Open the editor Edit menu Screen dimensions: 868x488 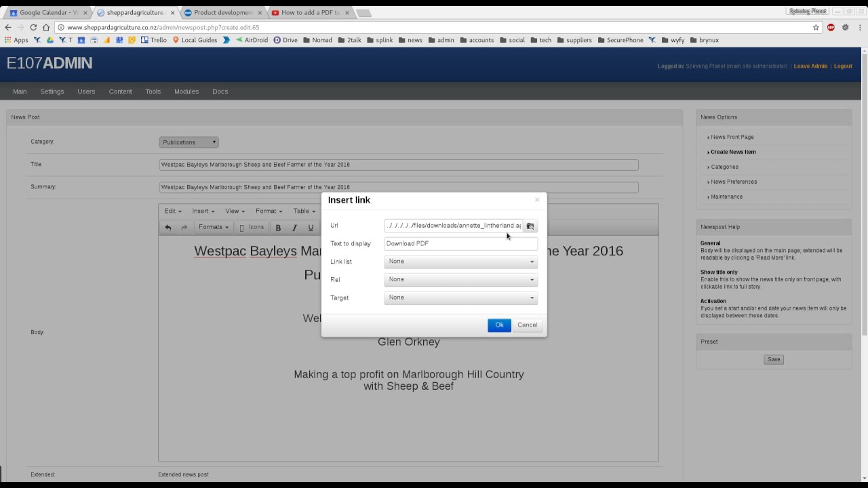pyautogui.click(x=172, y=211)
